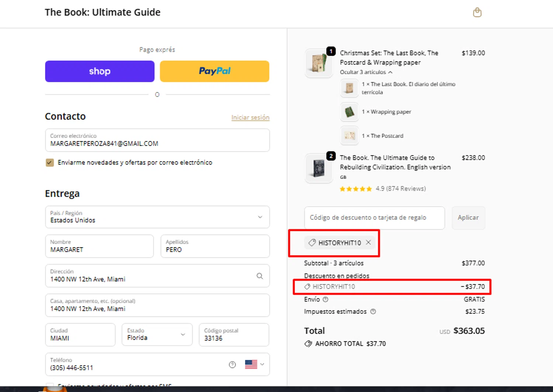Click the phone field help icon

coord(232,365)
